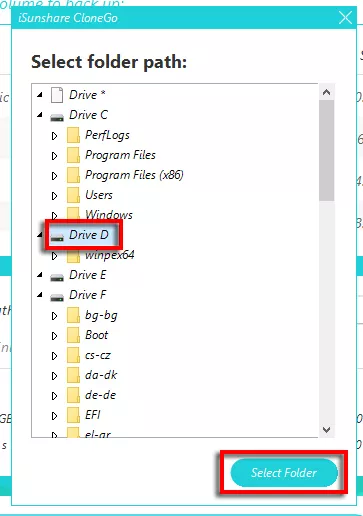Expand the Program Files folder arrow
The height and width of the screenshot is (516, 363).
tap(54, 156)
